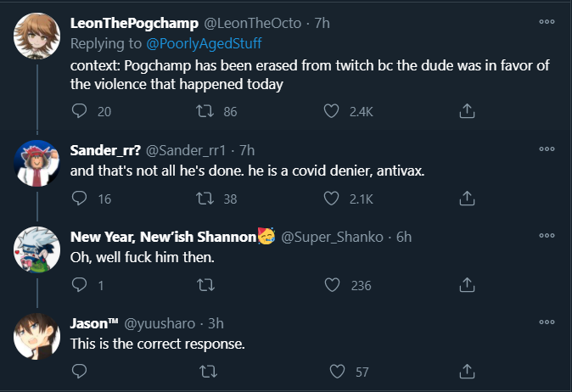Share Sander_rr's tweet
Screen dimensions: 572x392
tap(467, 199)
